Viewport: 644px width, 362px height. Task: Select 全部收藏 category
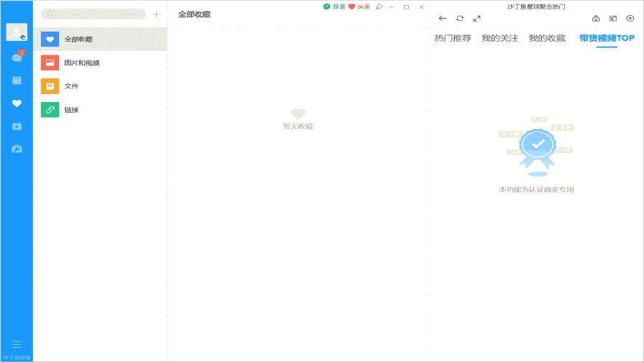click(x=100, y=40)
